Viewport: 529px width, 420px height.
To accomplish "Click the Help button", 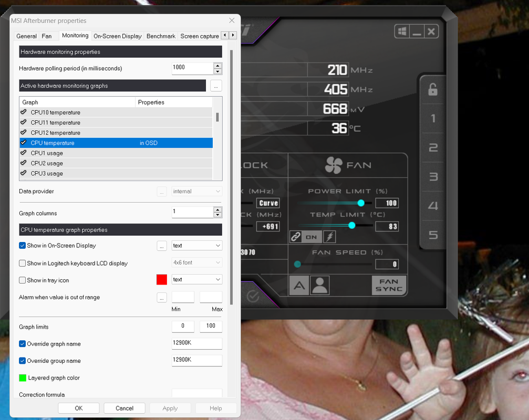I will pyautogui.click(x=216, y=408).
